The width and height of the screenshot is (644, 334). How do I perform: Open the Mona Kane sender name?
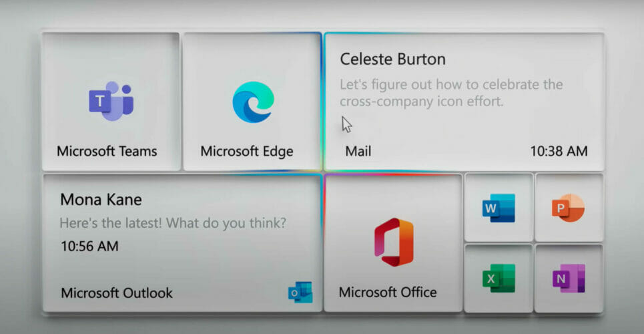pyautogui.click(x=101, y=200)
